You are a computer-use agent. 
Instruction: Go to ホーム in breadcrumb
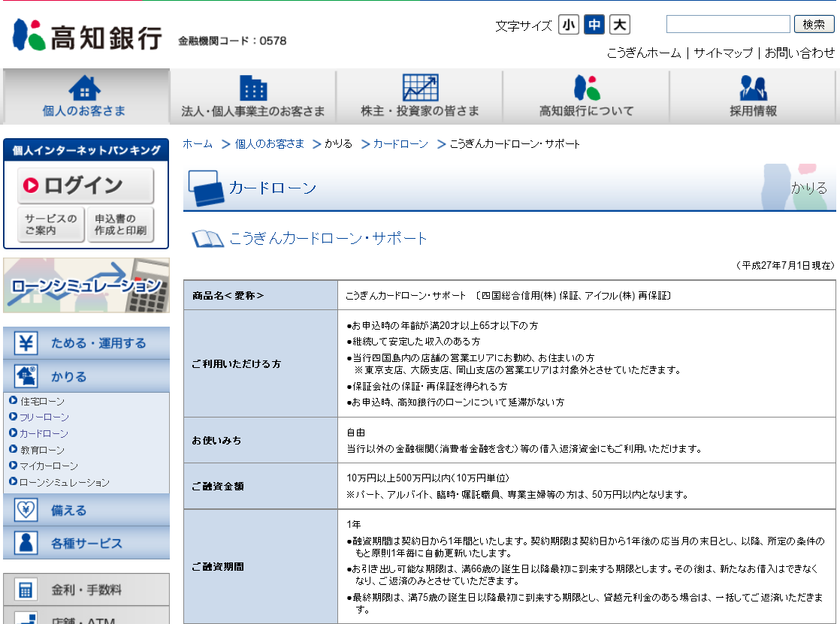tap(198, 143)
